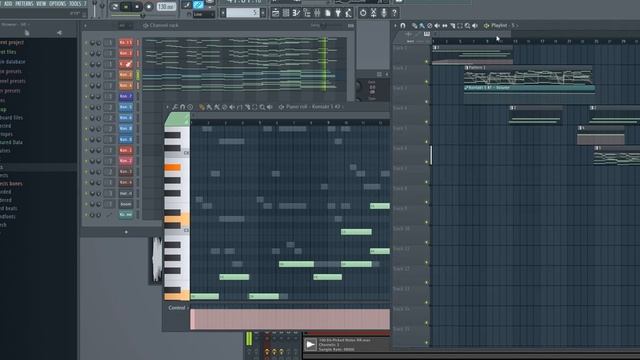The image size is (640, 360).
Task: Click the purple channel button in channel rack
Action: pyautogui.click(x=126, y=96)
